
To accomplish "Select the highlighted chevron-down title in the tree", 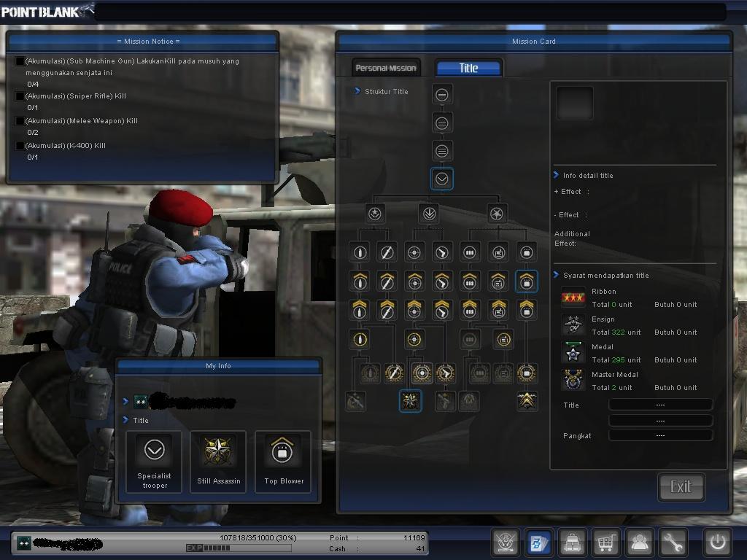I will tap(441, 179).
